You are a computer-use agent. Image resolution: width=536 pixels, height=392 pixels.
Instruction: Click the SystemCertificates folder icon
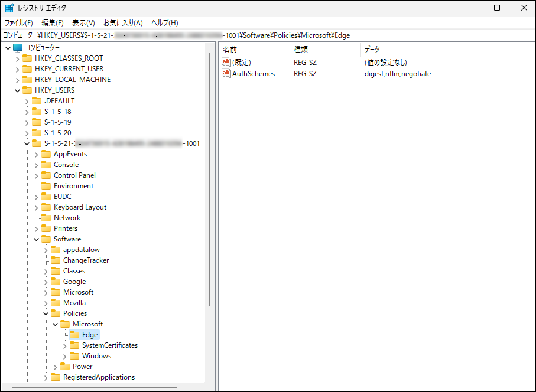click(74, 345)
